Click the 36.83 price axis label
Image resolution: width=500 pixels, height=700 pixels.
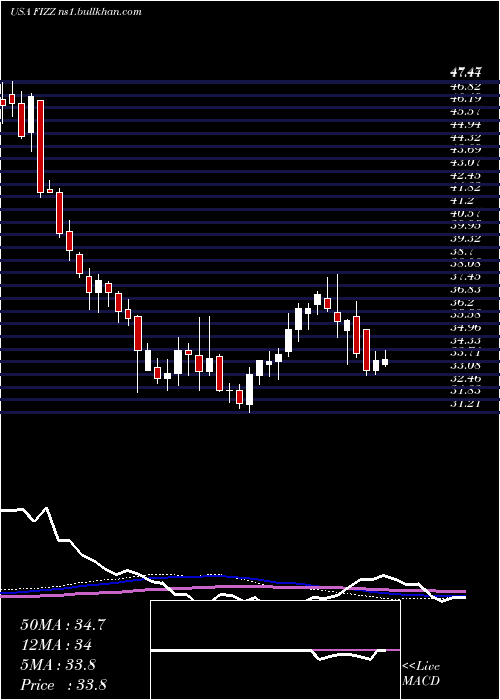click(x=466, y=289)
